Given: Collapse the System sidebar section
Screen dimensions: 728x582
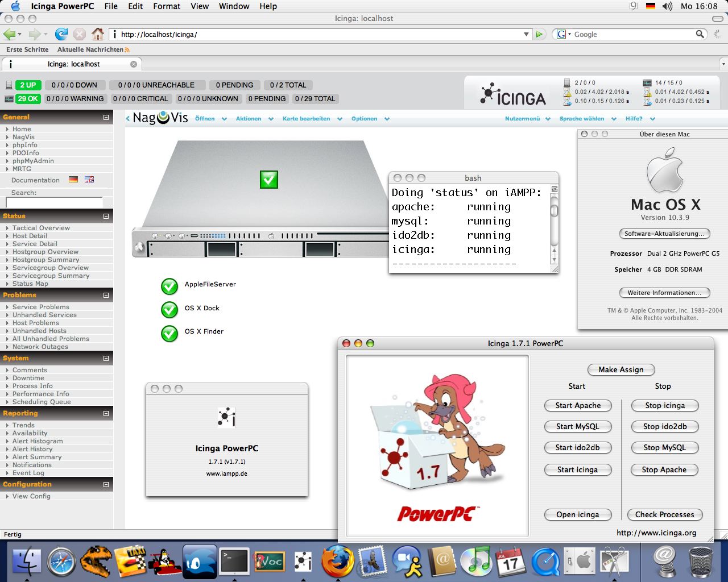Looking at the screenshot, I should pyautogui.click(x=106, y=358).
